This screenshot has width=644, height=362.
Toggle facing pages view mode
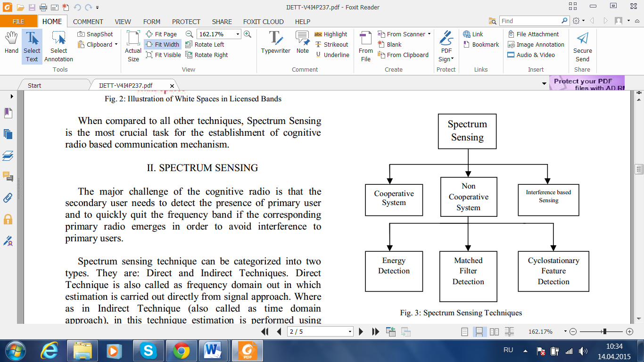[x=494, y=332]
